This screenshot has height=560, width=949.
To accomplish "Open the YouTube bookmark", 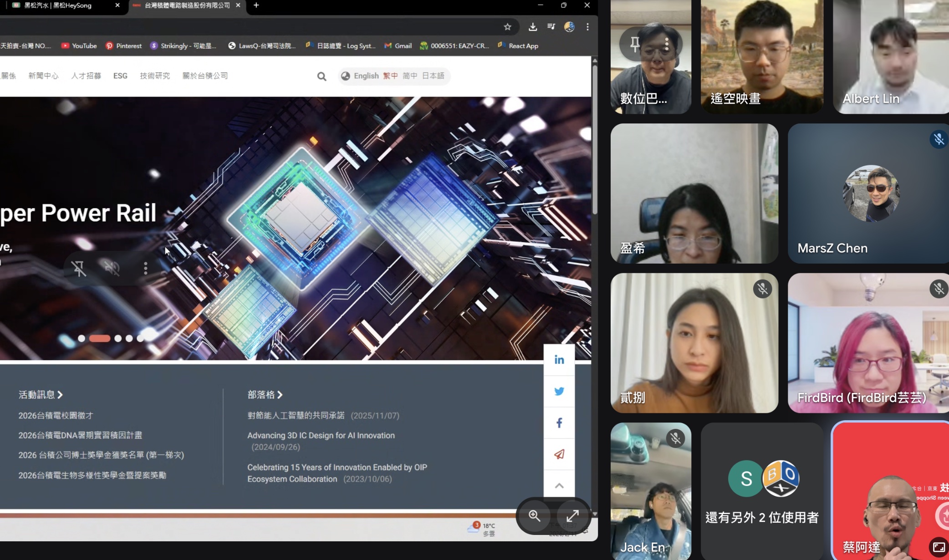I will [x=79, y=46].
